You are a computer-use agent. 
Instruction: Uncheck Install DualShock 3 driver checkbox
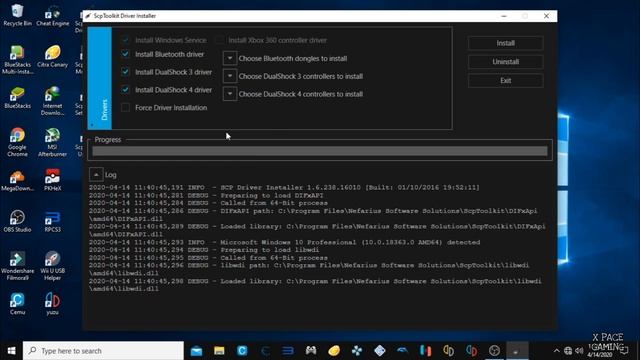125,72
